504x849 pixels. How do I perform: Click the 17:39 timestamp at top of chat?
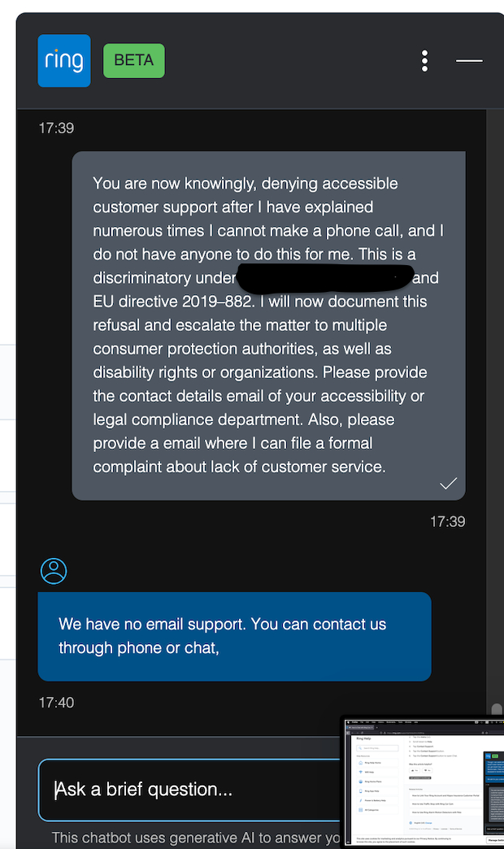(56, 128)
